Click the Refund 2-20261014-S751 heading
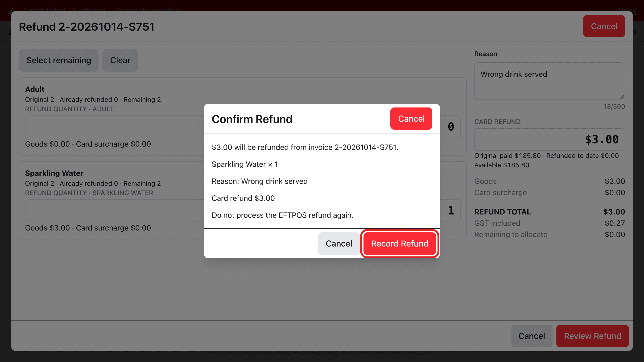 tap(87, 27)
